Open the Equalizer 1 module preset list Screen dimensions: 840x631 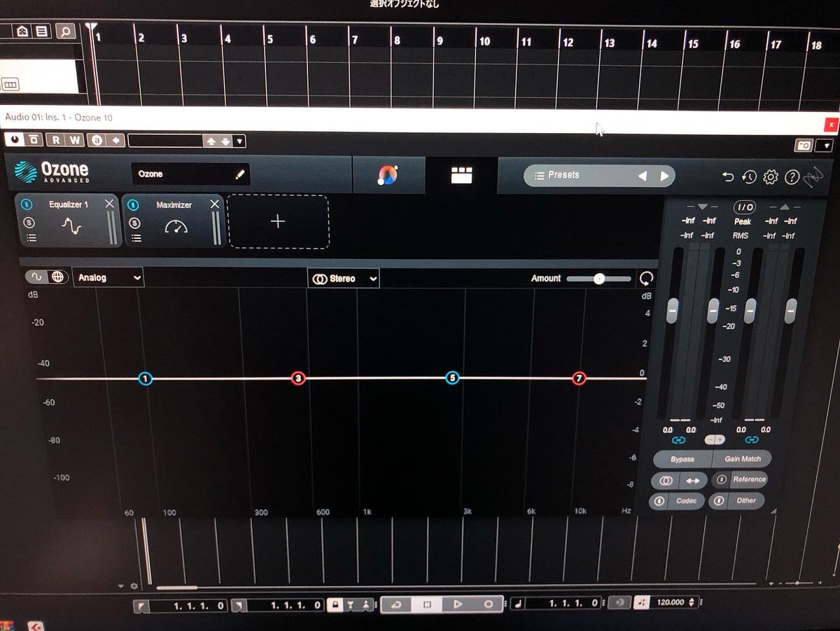(x=30, y=239)
